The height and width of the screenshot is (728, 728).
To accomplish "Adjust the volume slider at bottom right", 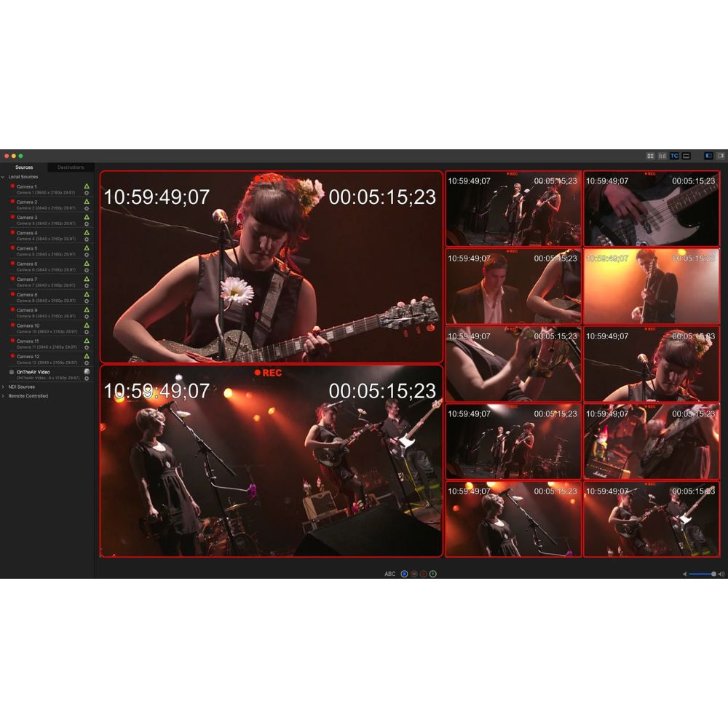I will [x=700, y=573].
